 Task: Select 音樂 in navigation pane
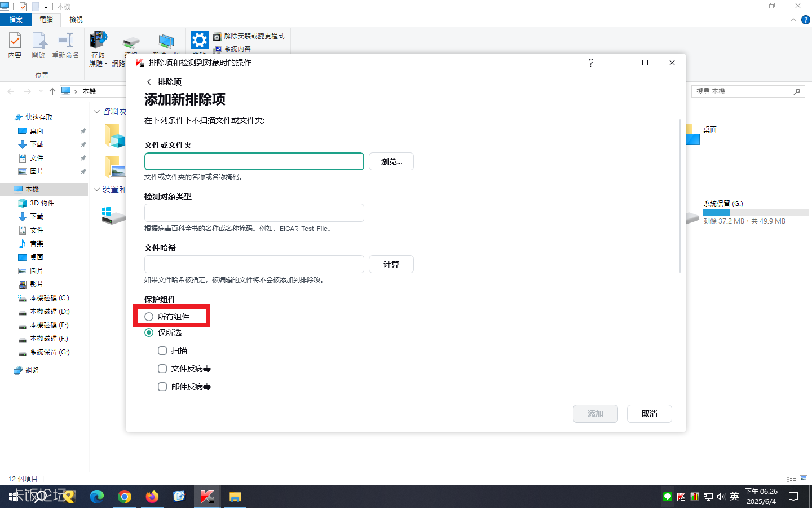[37, 244]
